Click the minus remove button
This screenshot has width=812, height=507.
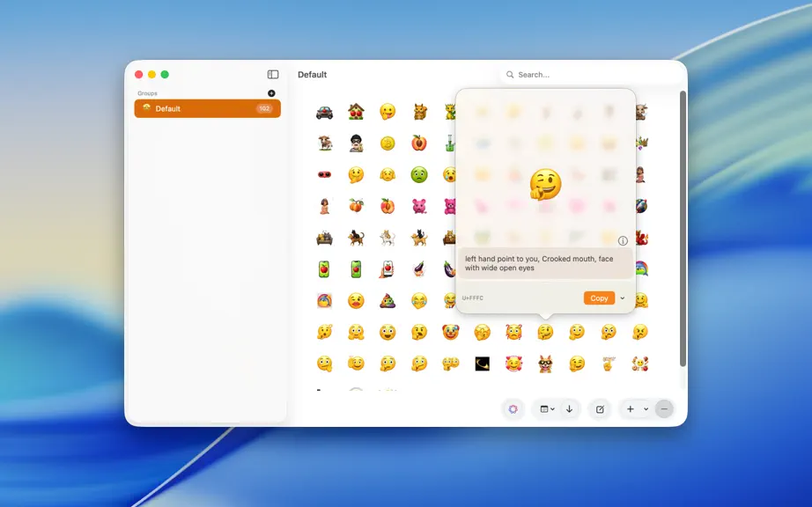point(664,409)
